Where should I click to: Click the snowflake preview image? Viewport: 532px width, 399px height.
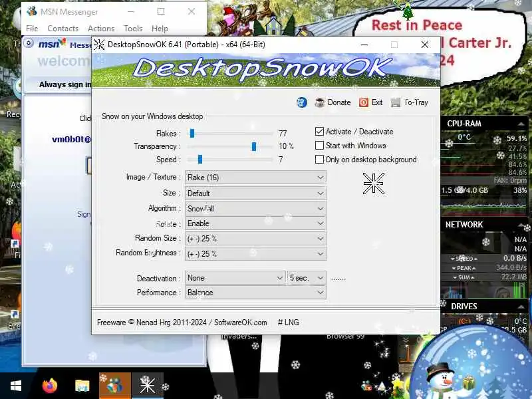click(x=374, y=184)
